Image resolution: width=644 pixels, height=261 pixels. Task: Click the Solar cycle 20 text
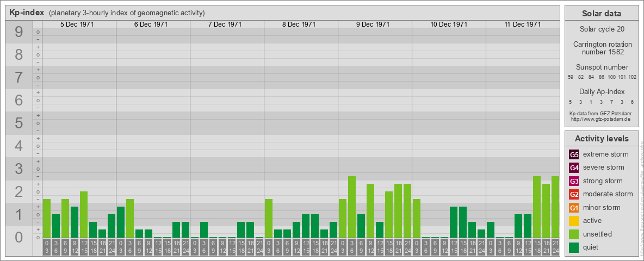602,29
